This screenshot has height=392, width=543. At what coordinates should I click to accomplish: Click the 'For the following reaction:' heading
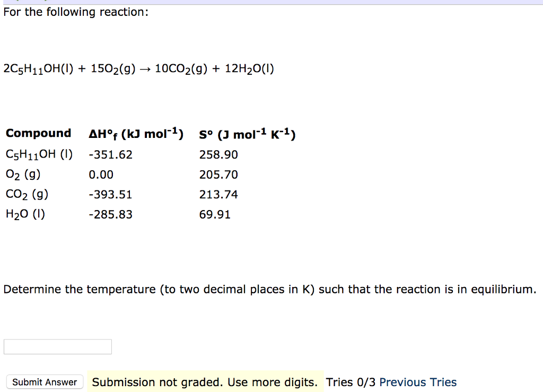75,12
